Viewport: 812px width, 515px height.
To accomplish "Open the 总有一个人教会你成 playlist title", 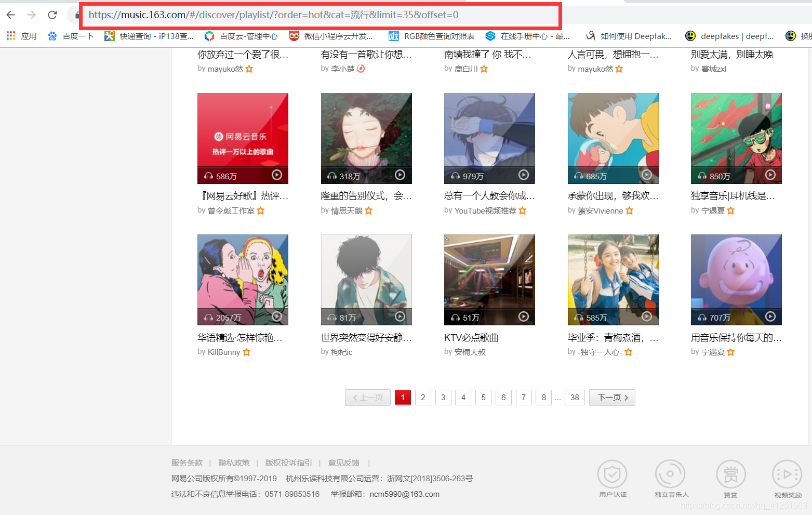I will click(489, 196).
